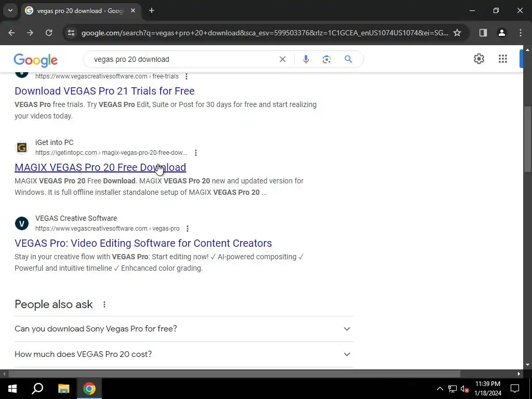532x399 pixels.
Task: Start voice search with the microphone
Action: click(305, 59)
